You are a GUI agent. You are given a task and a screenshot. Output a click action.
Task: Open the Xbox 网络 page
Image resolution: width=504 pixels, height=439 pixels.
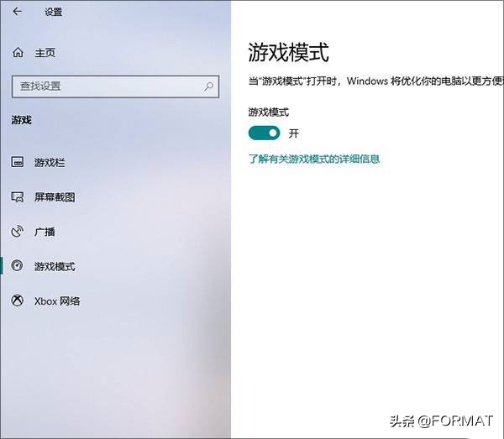(x=57, y=301)
